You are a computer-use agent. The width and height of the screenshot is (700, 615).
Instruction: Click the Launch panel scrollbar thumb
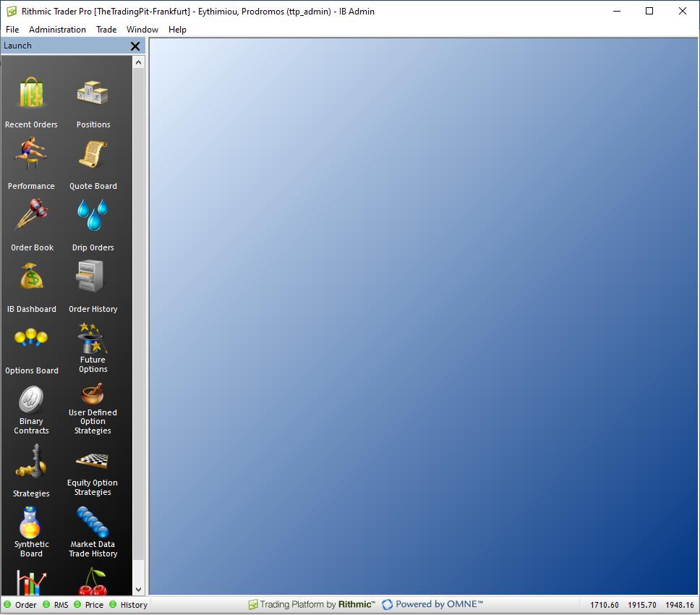click(138, 313)
